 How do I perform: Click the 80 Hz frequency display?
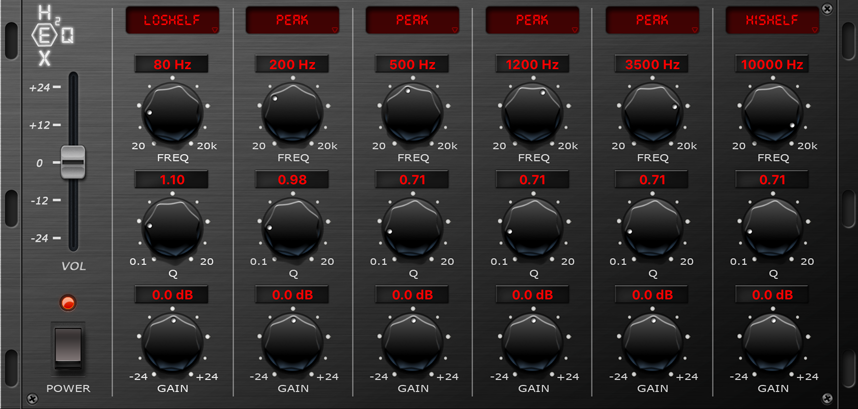[x=172, y=65]
